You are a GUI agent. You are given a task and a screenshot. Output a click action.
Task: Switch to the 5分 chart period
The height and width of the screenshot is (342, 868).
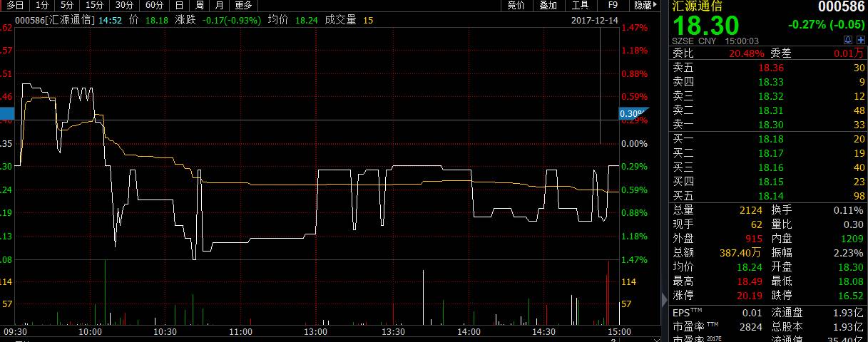(x=67, y=5)
